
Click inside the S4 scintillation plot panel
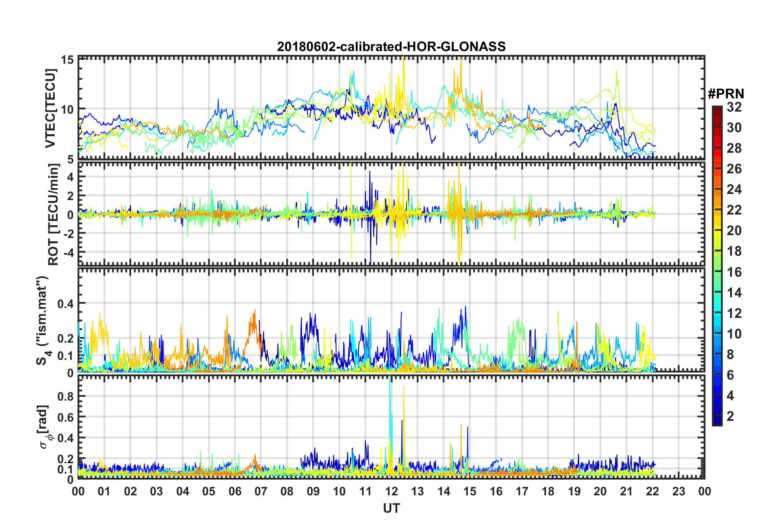391,320
